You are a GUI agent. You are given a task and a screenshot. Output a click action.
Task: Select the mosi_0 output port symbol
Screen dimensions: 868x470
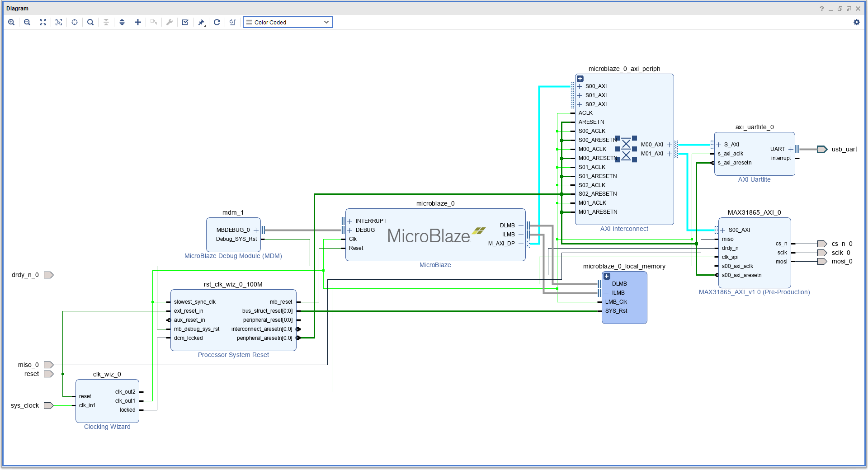pyautogui.click(x=822, y=261)
